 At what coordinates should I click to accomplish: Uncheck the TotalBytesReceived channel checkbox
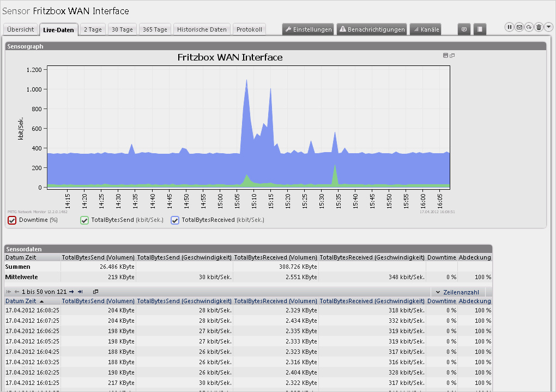pos(175,220)
